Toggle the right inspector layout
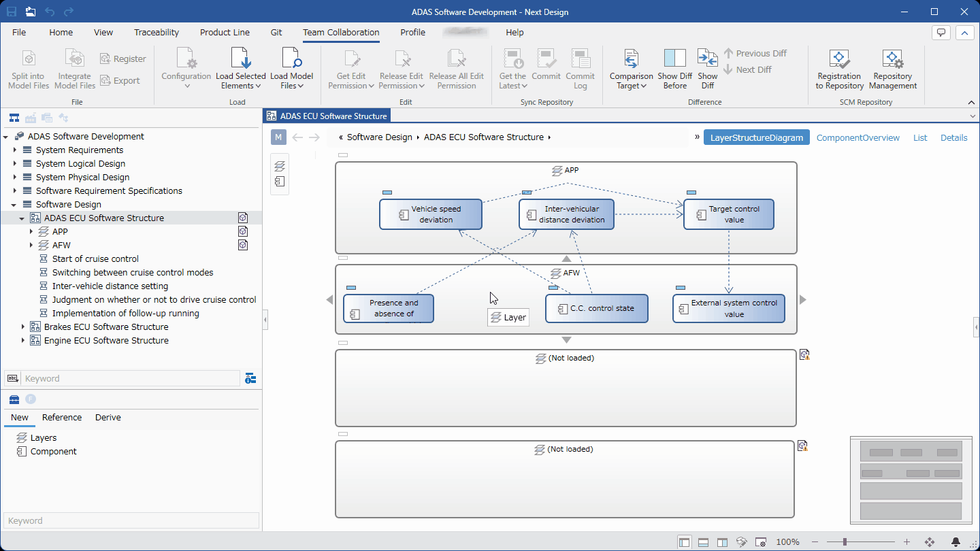 tap(722, 542)
